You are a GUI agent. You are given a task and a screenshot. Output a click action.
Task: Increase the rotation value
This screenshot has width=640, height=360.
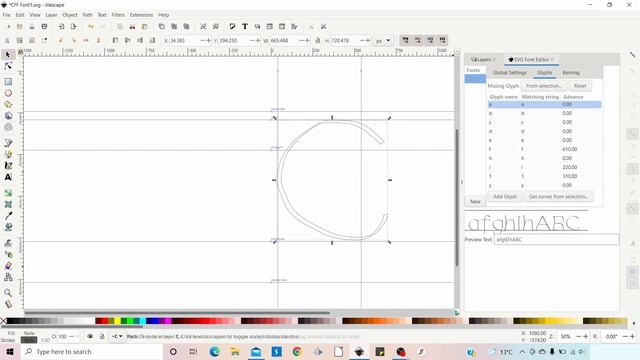point(632,336)
